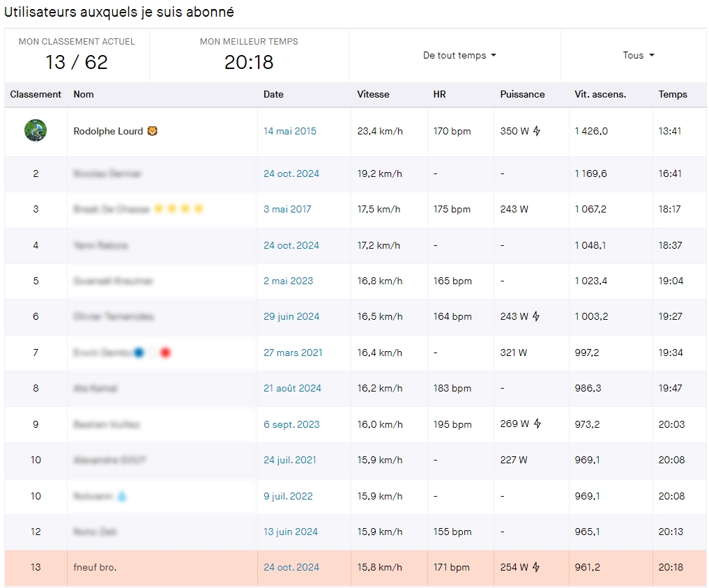
Task: Click the bolt icon next to 254 W
Action: point(536,567)
